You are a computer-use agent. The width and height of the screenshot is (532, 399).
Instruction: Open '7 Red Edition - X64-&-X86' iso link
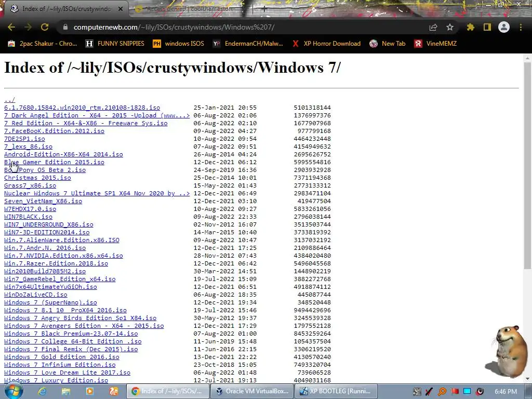tap(86, 123)
